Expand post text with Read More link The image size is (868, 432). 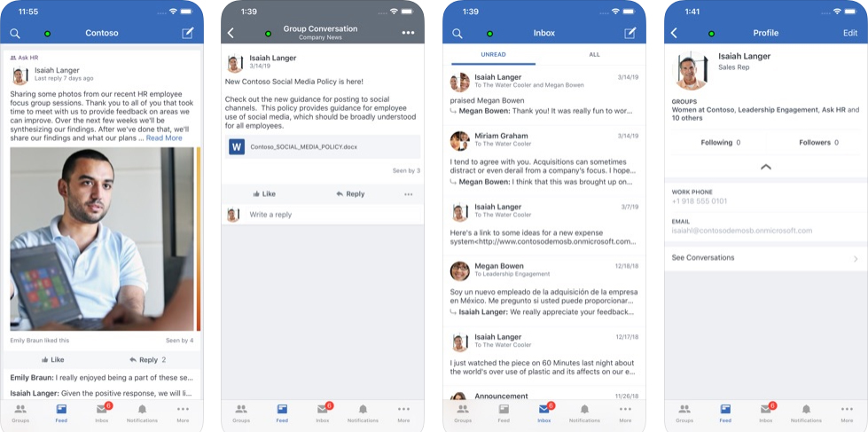tap(164, 137)
